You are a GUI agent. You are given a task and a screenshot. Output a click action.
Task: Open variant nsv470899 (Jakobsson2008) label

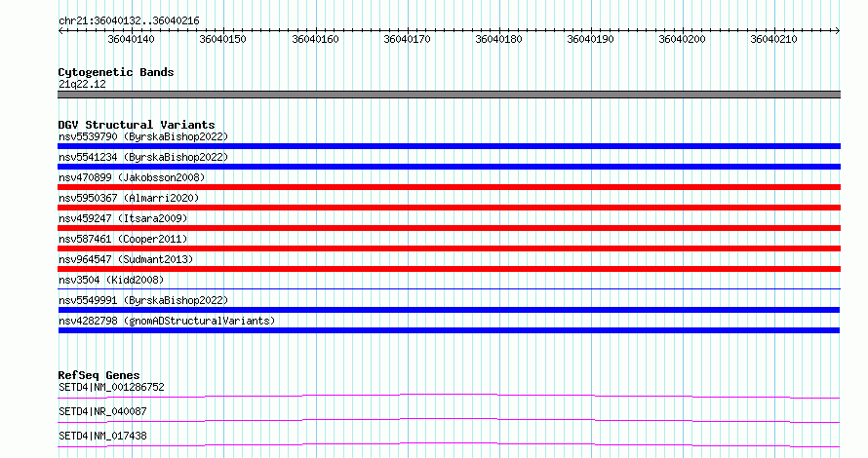point(132,177)
